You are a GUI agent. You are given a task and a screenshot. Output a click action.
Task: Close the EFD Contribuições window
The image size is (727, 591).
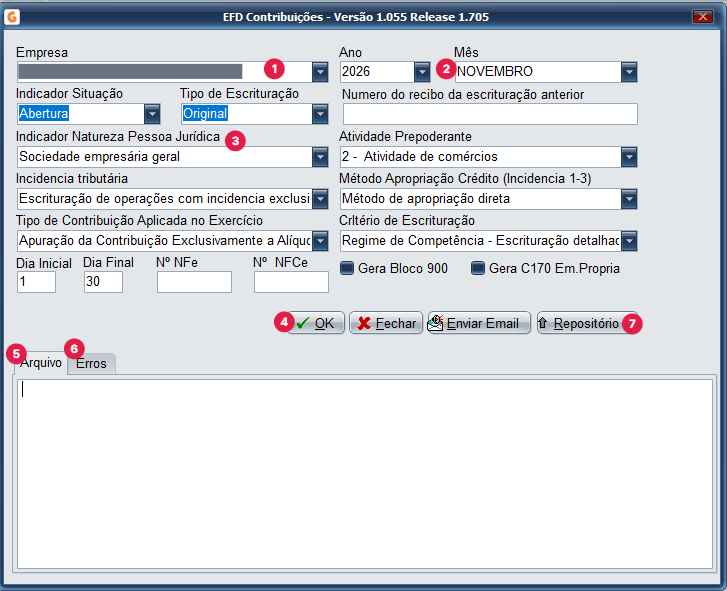point(703,17)
